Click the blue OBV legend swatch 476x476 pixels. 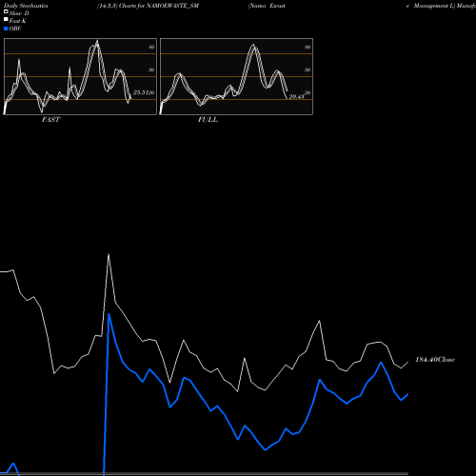(6, 29)
